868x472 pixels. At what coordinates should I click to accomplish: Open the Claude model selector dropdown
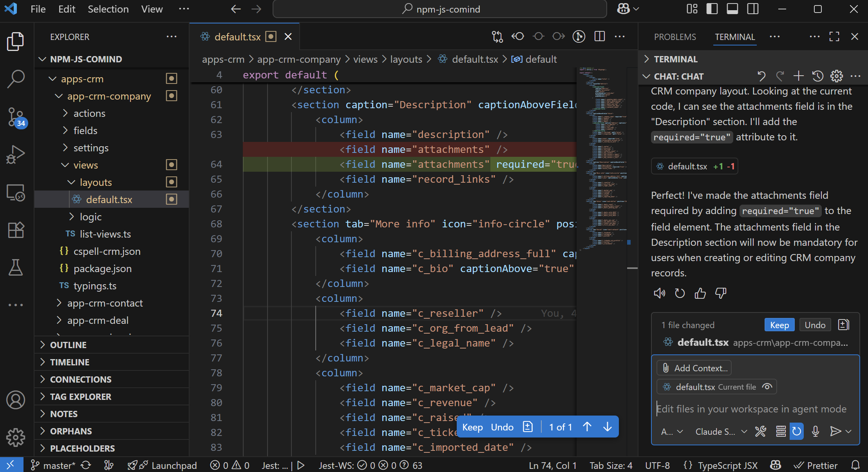pos(720,431)
